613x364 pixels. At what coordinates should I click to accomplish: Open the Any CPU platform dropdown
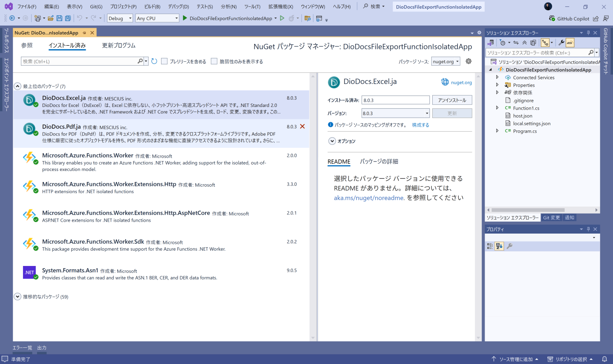(x=157, y=18)
